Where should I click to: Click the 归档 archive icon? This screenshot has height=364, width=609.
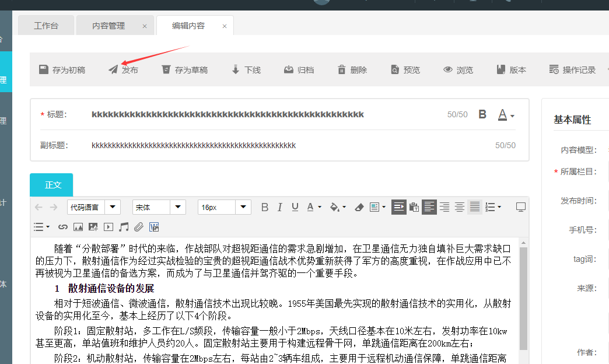[289, 69]
